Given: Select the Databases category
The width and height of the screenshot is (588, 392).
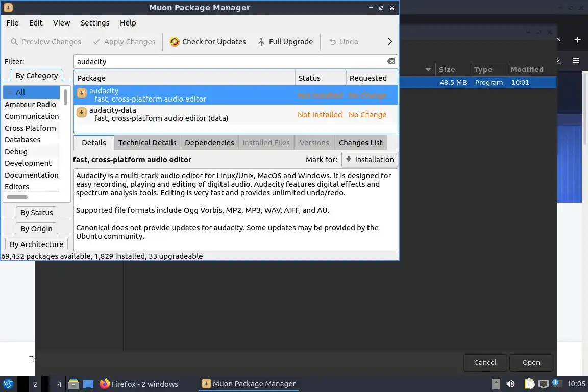Looking at the screenshot, I should [x=32, y=139].
